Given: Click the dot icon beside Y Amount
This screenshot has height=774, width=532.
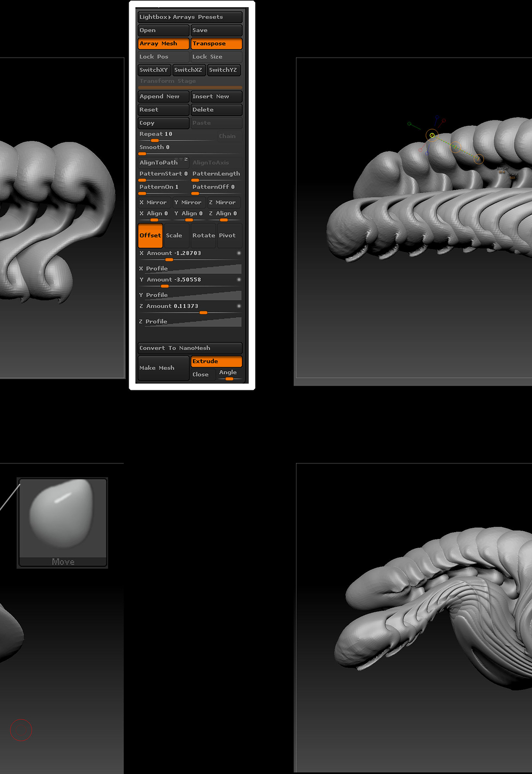Looking at the screenshot, I should pos(239,280).
